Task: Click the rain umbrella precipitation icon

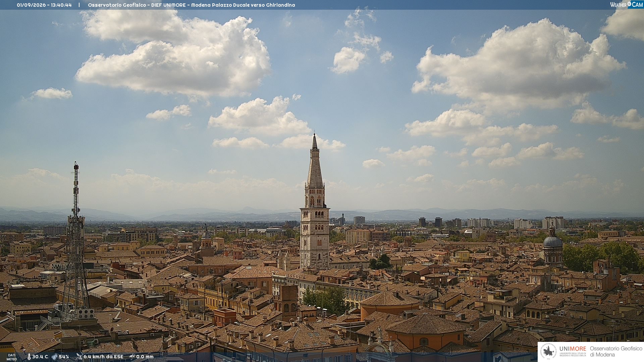Action: pos(132,357)
